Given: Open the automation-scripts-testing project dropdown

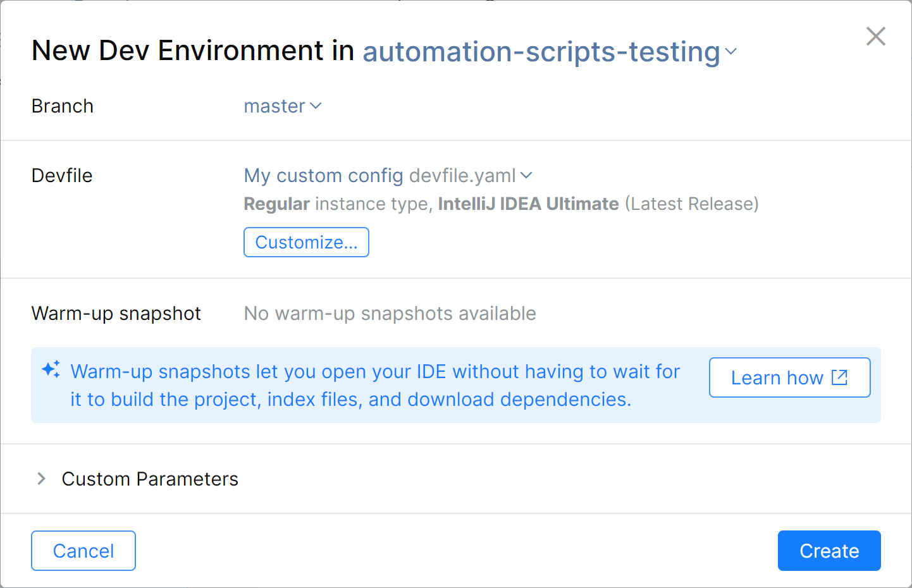Looking at the screenshot, I should pyautogui.click(x=541, y=52).
